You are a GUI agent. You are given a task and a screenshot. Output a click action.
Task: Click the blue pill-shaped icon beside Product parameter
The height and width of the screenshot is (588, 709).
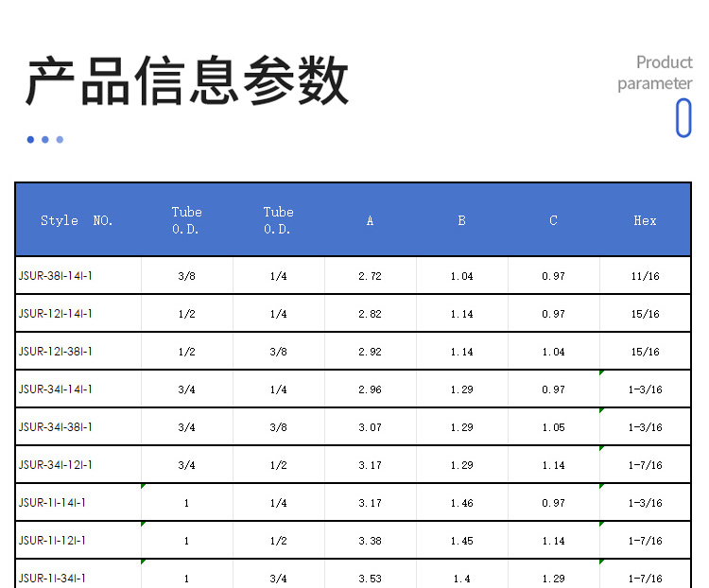tap(683, 118)
